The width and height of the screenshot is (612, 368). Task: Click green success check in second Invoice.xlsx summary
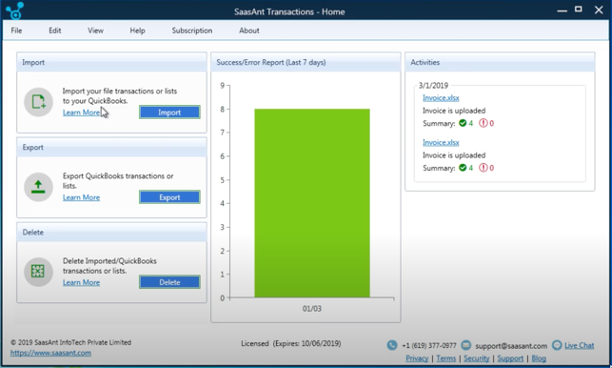(463, 168)
